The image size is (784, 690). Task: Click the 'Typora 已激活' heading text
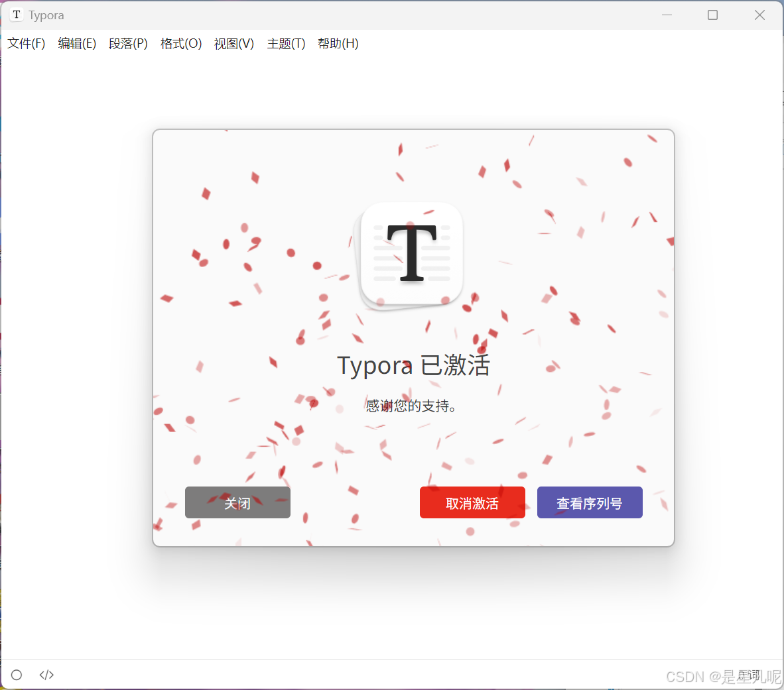click(413, 365)
